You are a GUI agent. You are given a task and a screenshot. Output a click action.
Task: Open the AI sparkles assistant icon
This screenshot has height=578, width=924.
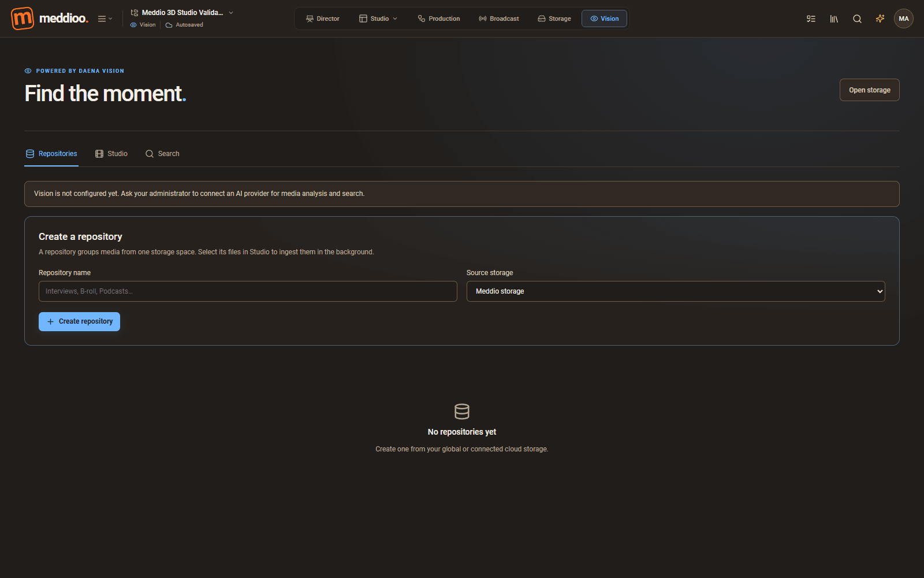[x=880, y=18]
